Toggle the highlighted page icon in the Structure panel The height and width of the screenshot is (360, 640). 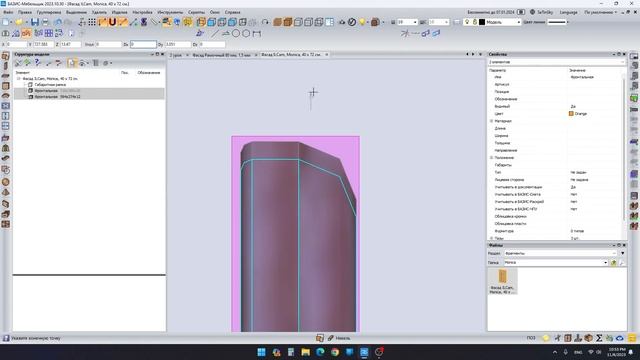tap(72, 63)
